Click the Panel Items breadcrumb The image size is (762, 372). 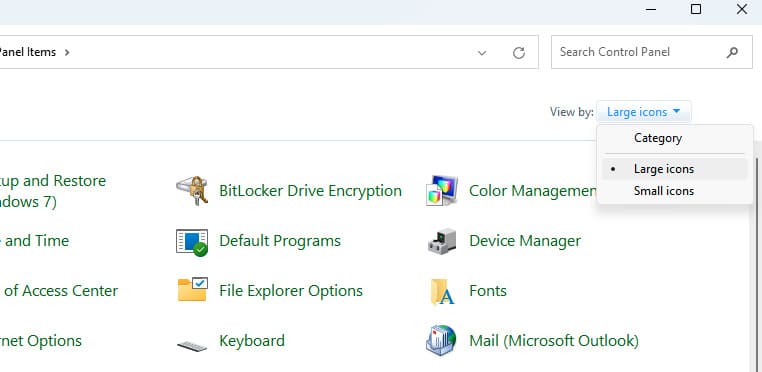point(28,52)
